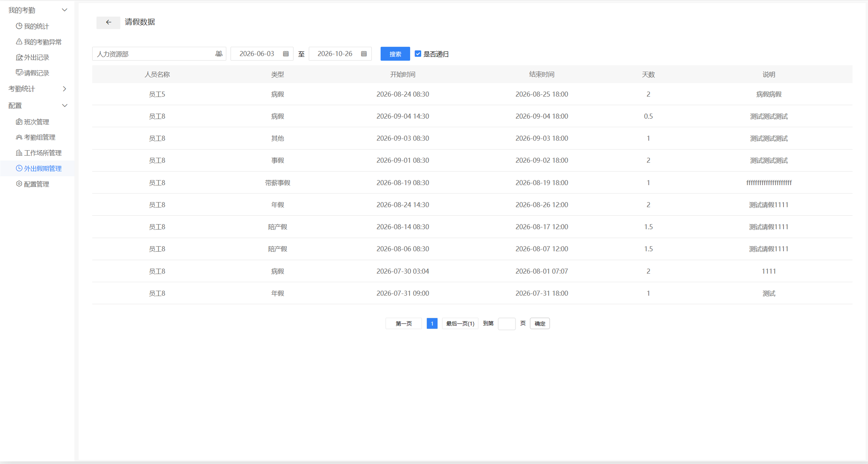Image resolution: width=868 pixels, height=464 pixels.
Task: Click the 我的考勤异常 warning icon
Action: (19, 42)
